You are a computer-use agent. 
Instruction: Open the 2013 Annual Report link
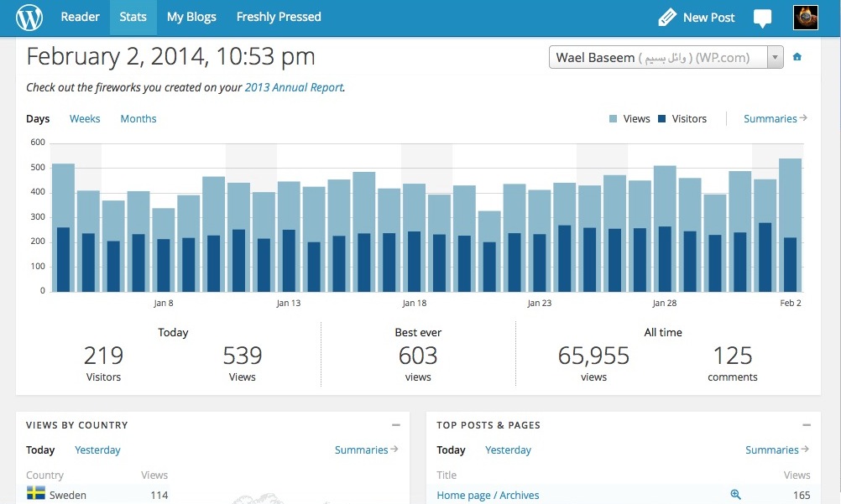[294, 87]
